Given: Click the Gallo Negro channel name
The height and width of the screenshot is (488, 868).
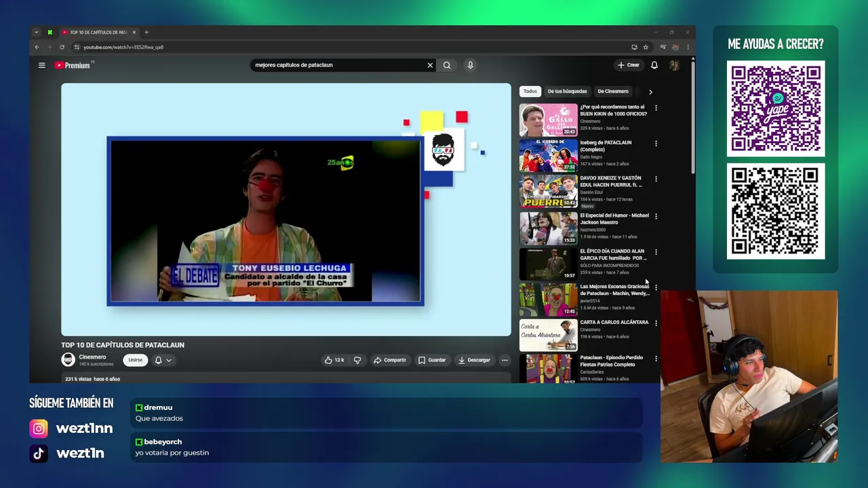Looking at the screenshot, I should (x=591, y=157).
